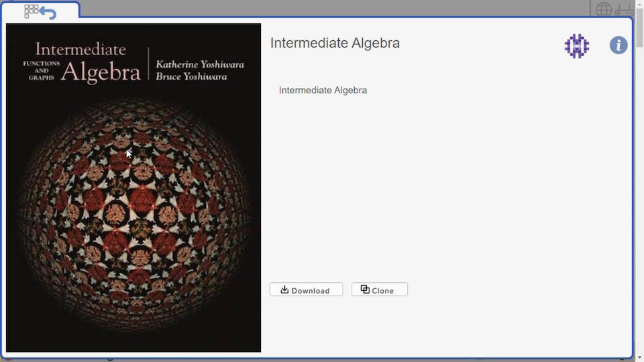The width and height of the screenshot is (644, 362).
Task: Open the Intermediate Algebra cover thumbnail
Action: [x=133, y=188]
